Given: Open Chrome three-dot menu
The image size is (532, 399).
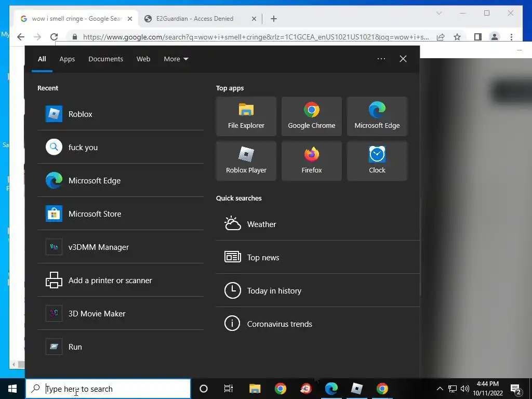Looking at the screenshot, I should click(511, 37).
